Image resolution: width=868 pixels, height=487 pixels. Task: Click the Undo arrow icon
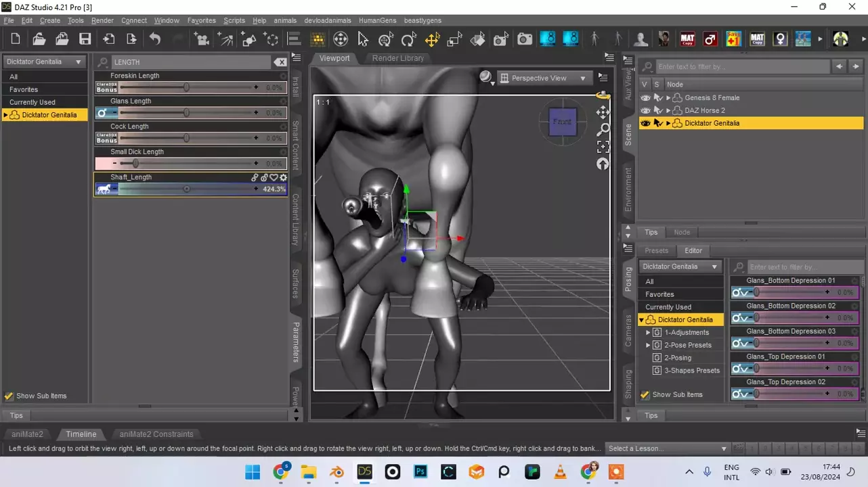[155, 39]
